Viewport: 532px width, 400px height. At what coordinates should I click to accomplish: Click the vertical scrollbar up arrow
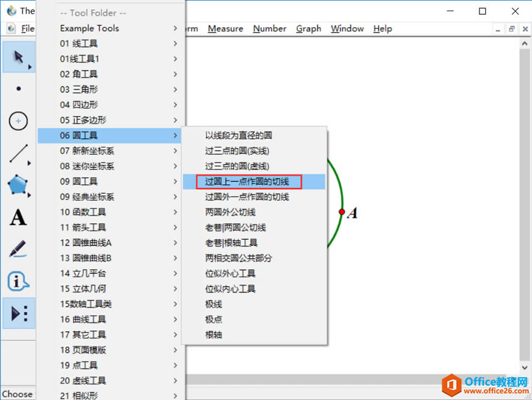point(525,43)
